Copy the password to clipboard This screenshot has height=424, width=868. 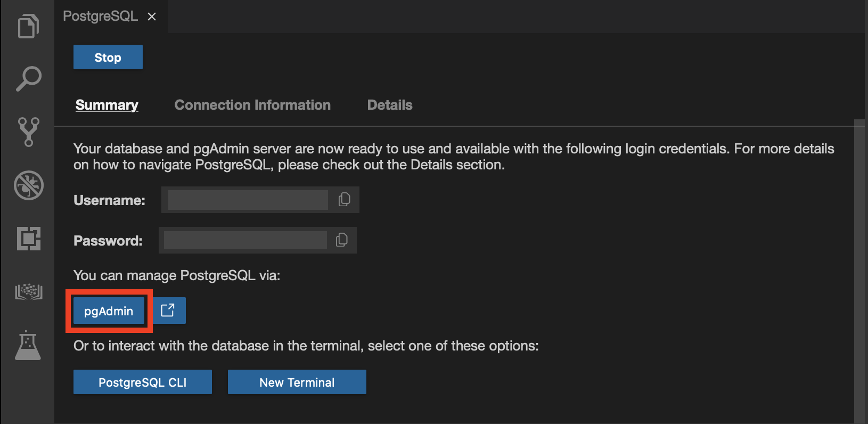pos(341,240)
